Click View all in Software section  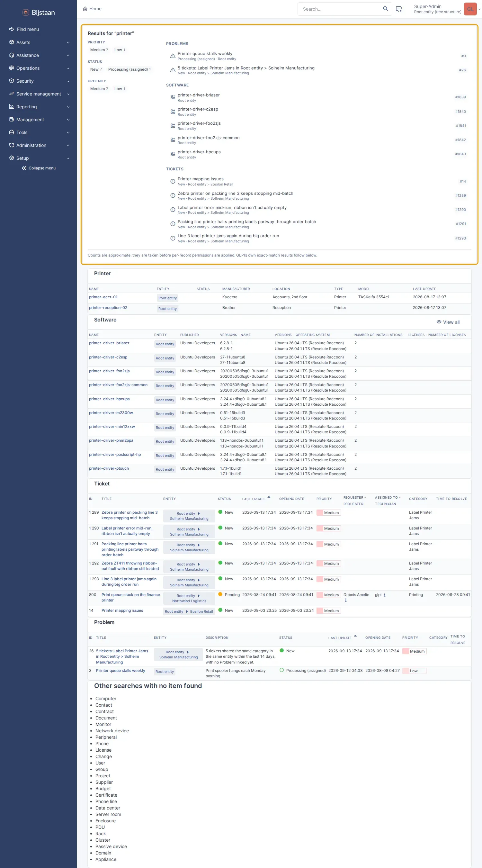(448, 322)
